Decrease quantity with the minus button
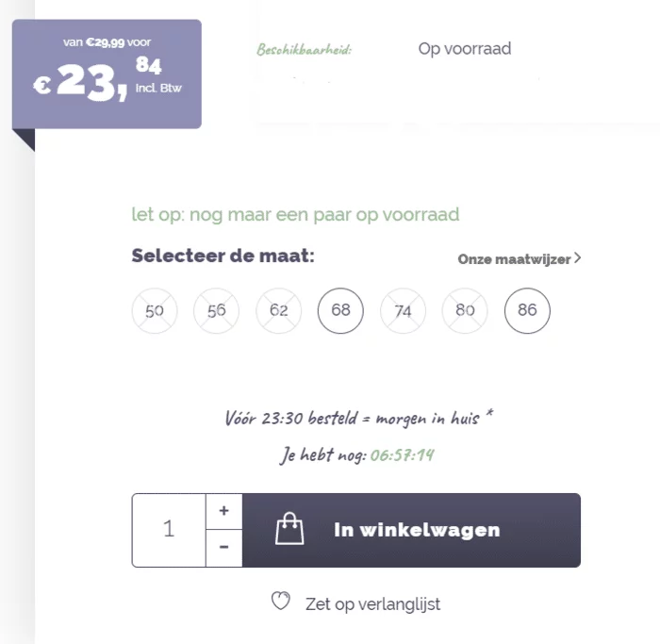Screen dimensions: 660x644 [x=223, y=548]
